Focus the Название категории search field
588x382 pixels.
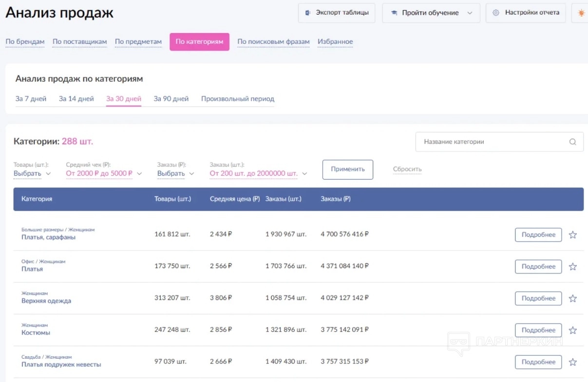[x=492, y=142]
